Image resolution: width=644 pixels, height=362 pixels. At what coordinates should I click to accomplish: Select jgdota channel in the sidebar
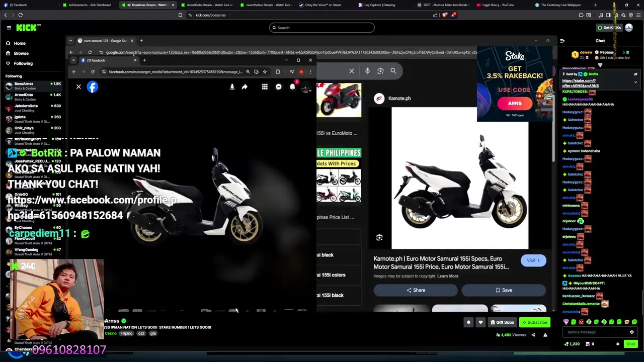(x=33, y=119)
